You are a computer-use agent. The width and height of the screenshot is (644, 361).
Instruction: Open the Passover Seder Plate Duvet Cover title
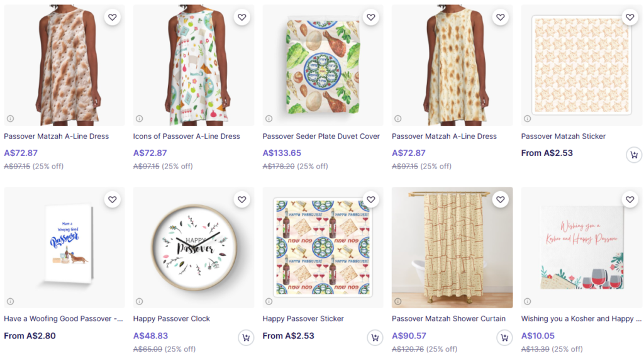[321, 136]
